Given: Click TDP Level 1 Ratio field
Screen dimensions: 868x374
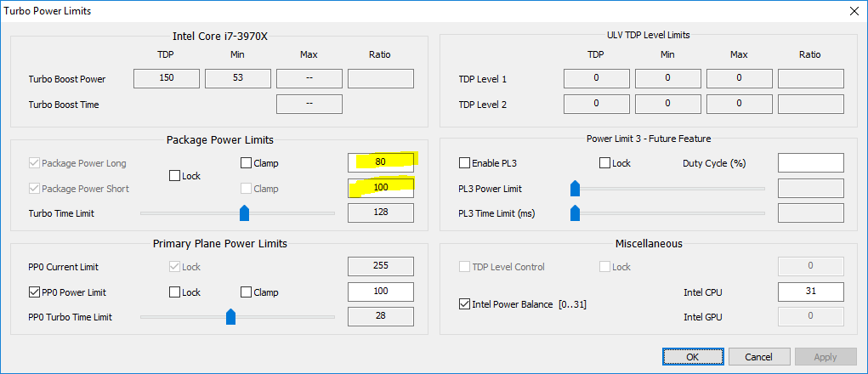Looking at the screenshot, I should click(x=811, y=78).
